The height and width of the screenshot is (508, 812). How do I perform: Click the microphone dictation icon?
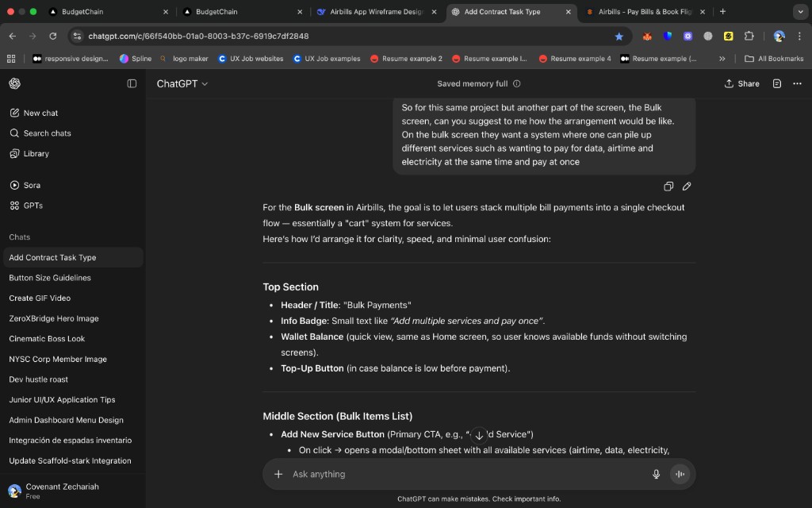coord(656,474)
